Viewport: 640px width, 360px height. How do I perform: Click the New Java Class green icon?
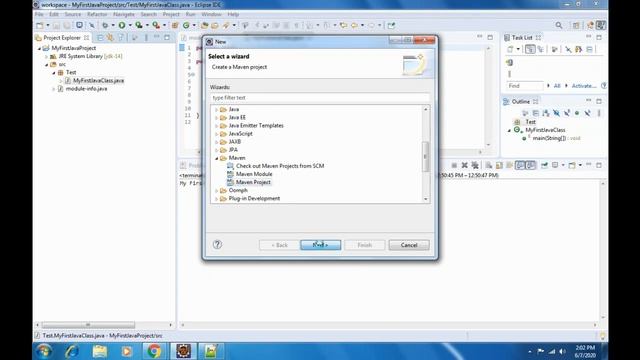click(x=186, y=25)
